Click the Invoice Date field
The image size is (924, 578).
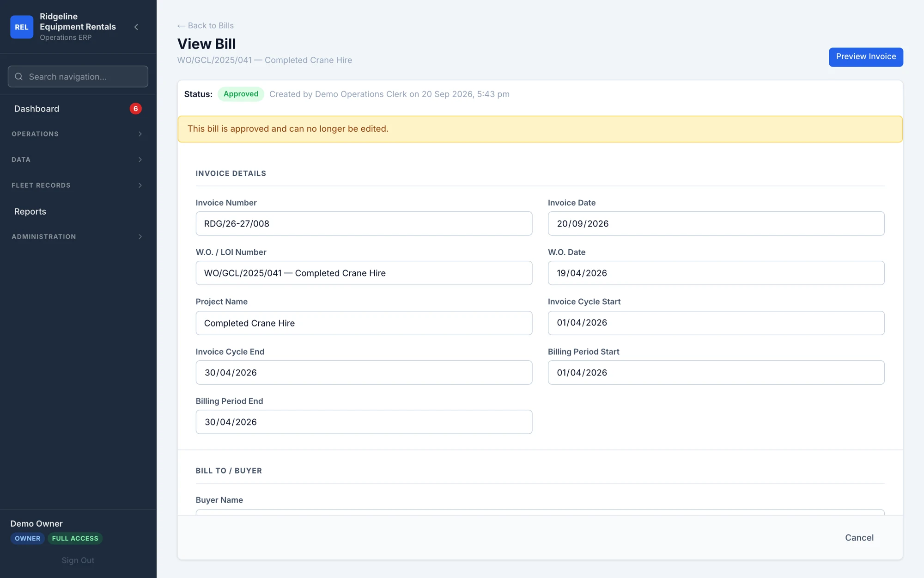(x=716, y=224)
